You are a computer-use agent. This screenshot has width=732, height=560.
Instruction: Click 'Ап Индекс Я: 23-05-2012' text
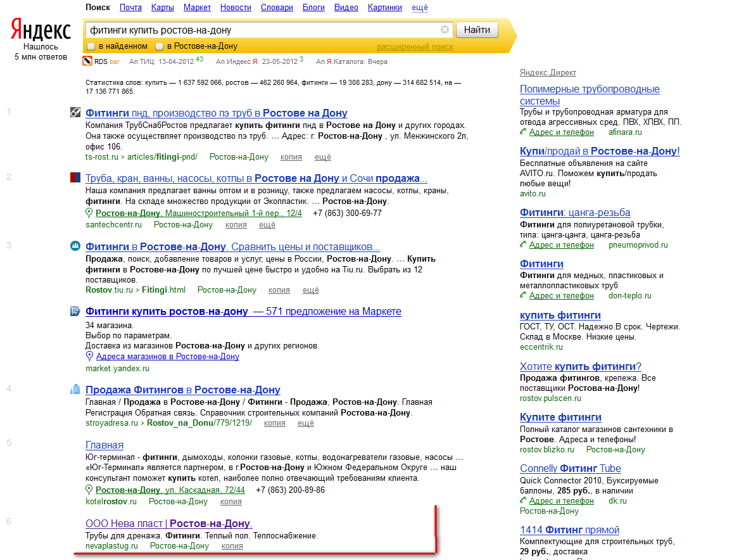point(256,61)
